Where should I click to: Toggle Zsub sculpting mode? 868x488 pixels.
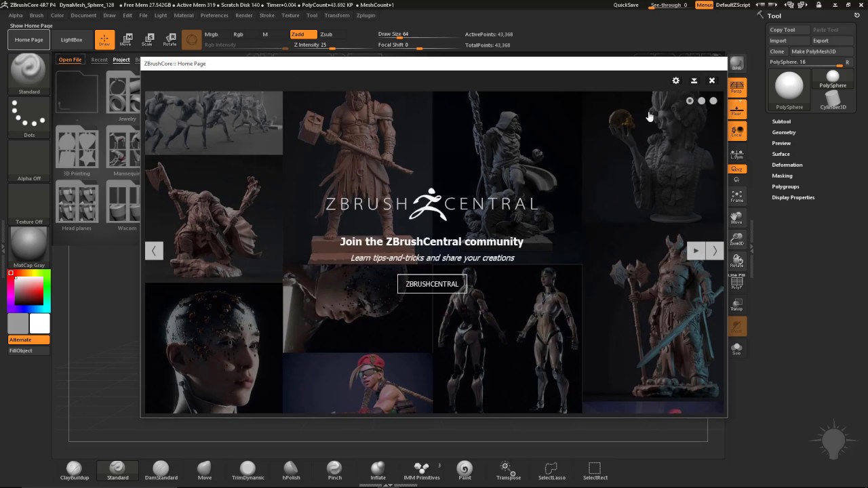(326, 35)
